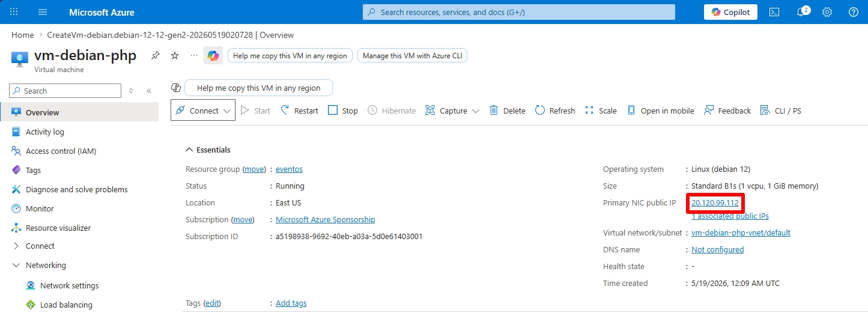Restart the virtual machine
Viewport: 868px width, 313px height.
[x=300, y=111]
